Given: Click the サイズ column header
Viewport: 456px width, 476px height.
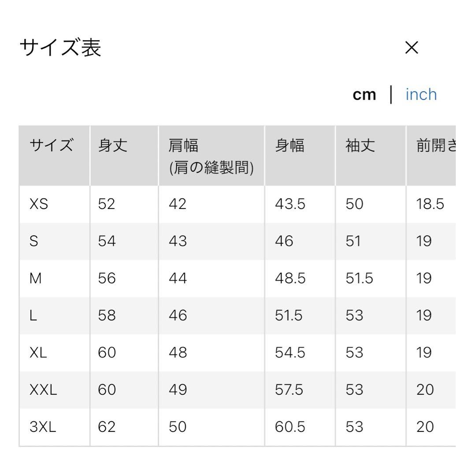Looking at the screenshot, I should [51, 146].
